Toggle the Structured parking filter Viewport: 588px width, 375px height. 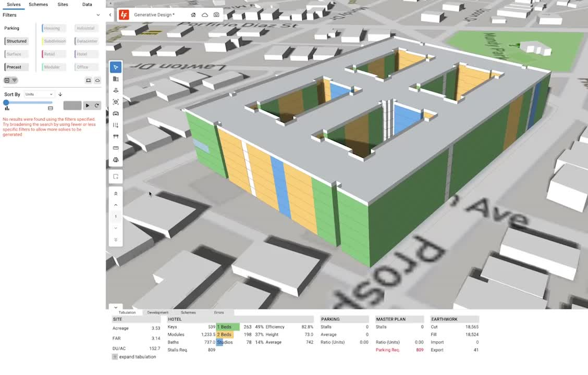17,41
